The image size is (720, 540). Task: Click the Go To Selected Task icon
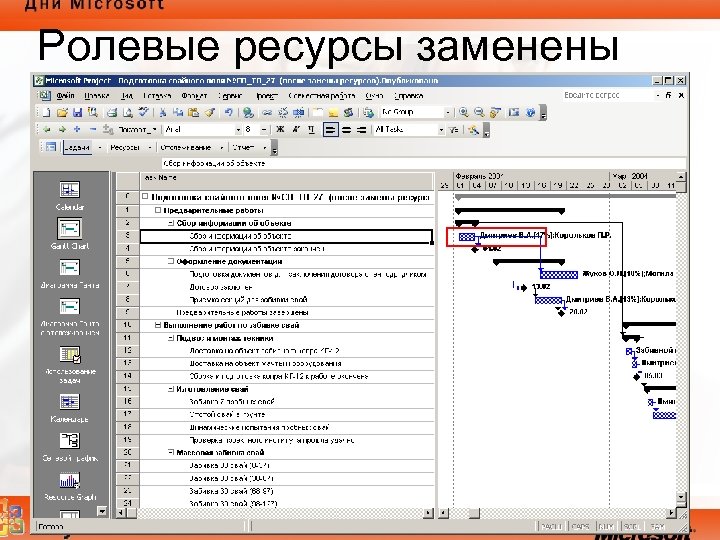(495, 112)
